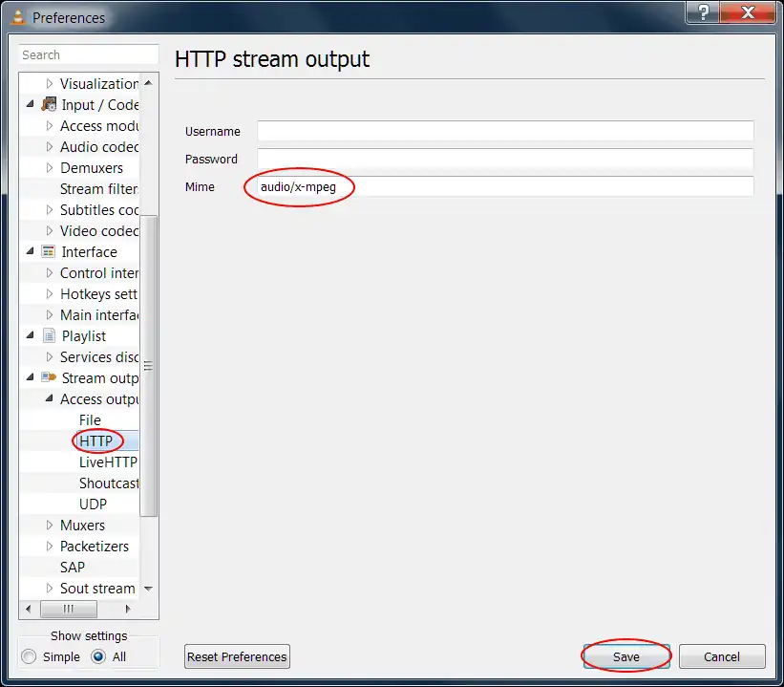Click the Reset Preferences button

click(237, 657)
